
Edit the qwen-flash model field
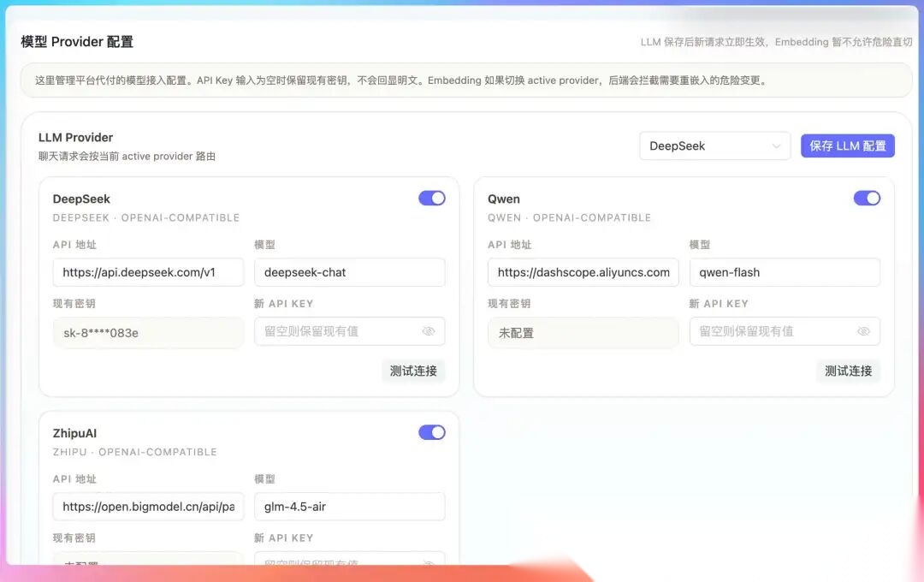(x=785, y=272)
